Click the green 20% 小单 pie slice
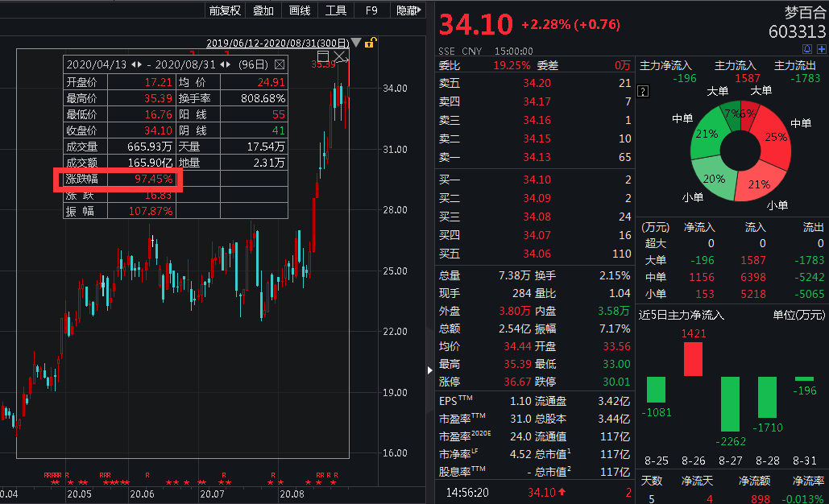The width and height of the screenshot is (829, 504). tap(716, 177)
